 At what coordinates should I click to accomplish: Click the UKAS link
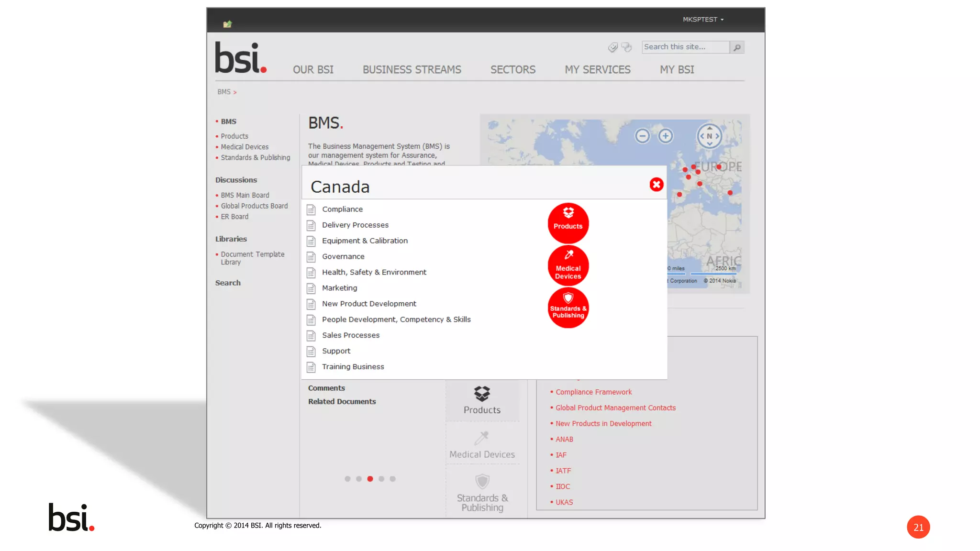tap(564, 502)
